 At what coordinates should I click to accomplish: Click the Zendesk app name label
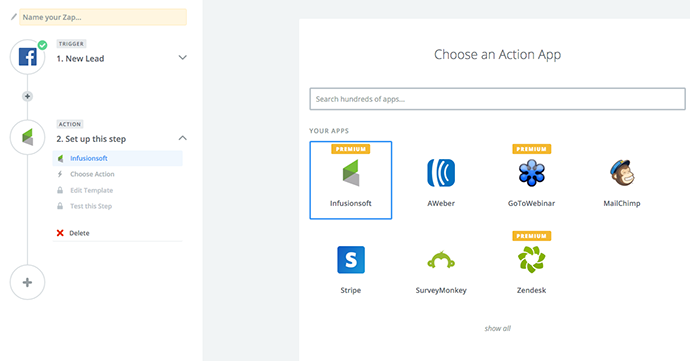pyautogui.click(x=532, y=291)
